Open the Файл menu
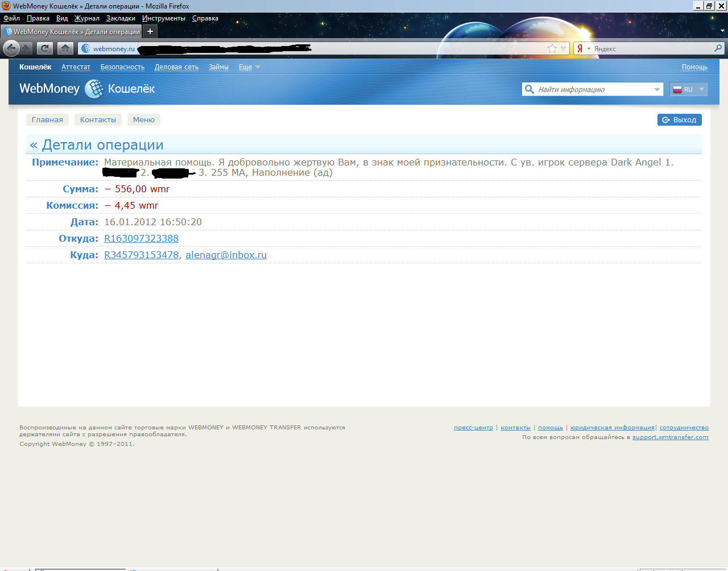The width and height of the screenshot is (728, 571). pos(12,18)
